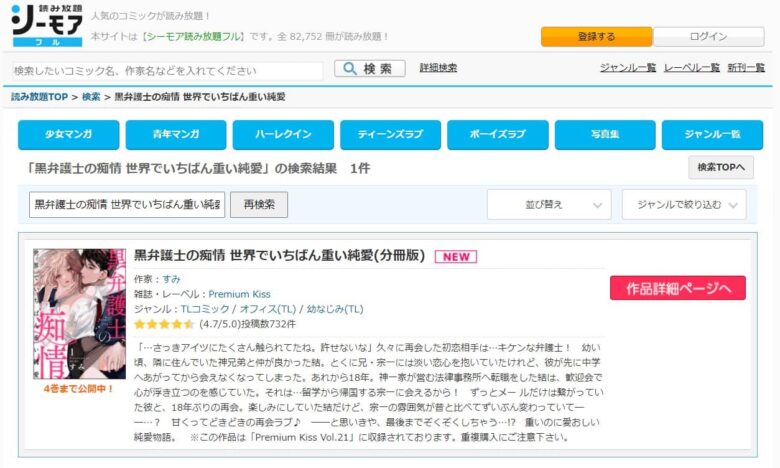
Task: Focus the comic name search field
Action: (167, 71)
